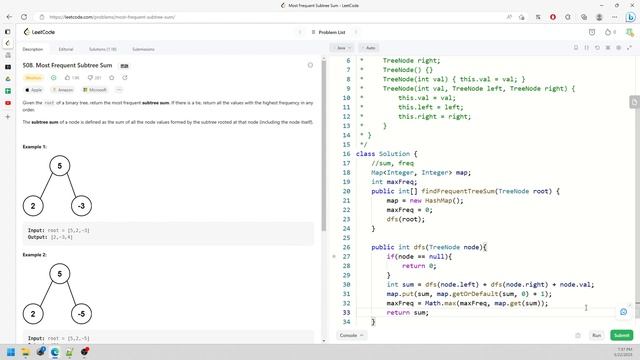Add new tab plus in sidebar
This screenshot has height=360, width=640.
pos(8,117)
